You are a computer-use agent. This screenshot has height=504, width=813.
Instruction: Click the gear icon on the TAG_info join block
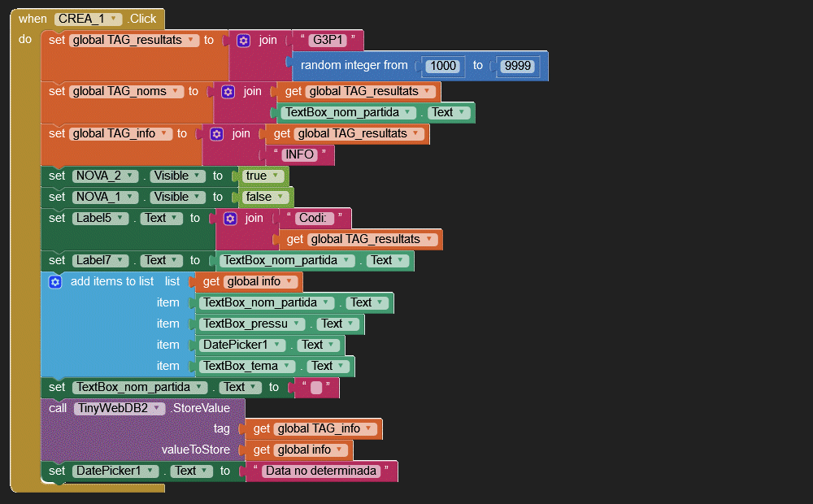[x=216, y=134]
